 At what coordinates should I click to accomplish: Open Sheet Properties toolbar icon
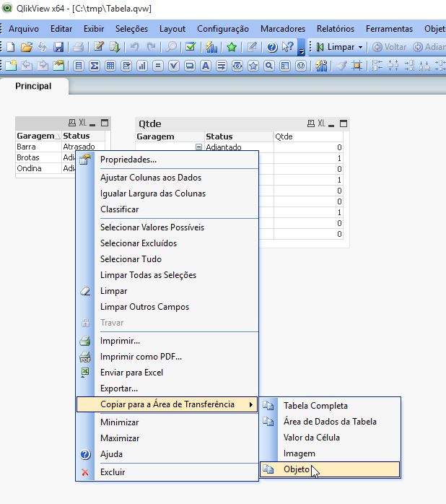coord(58,66)
